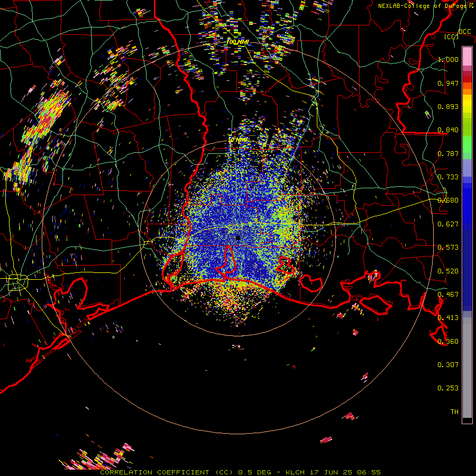
Task: Click the [CC] label above color scale
Action: click(452, 36)
